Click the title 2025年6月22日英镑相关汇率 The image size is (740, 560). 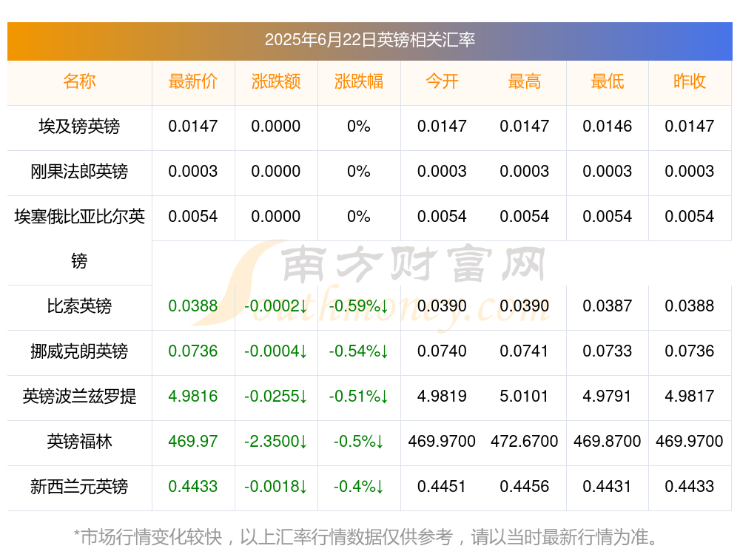[x=369, y=40]
